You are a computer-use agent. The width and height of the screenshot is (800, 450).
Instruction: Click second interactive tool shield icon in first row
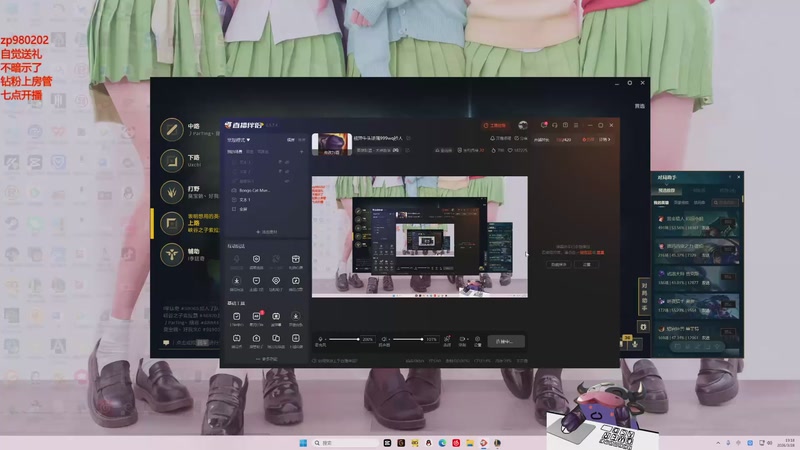pos(256,259)
